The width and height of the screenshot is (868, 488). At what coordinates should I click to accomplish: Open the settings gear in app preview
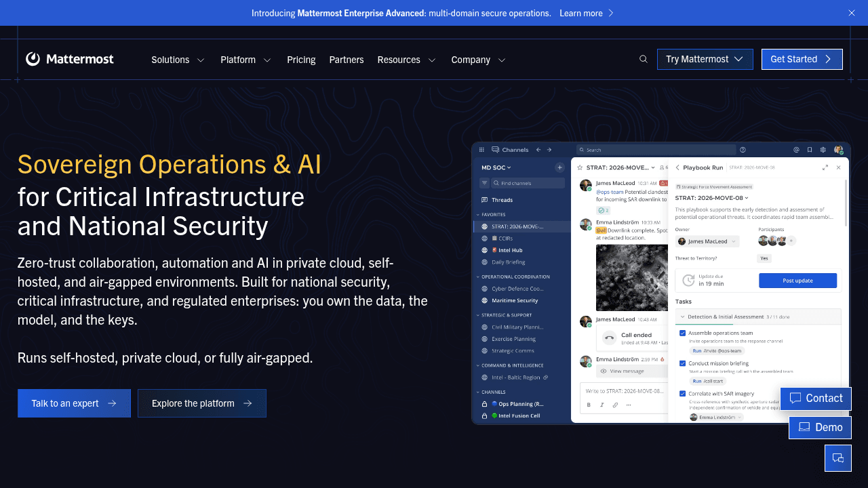point(823,150)
